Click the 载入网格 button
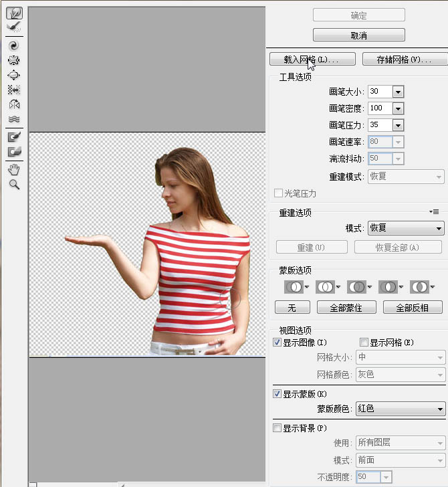This screenshot has height=487, width=448. (x=312, y=59)
